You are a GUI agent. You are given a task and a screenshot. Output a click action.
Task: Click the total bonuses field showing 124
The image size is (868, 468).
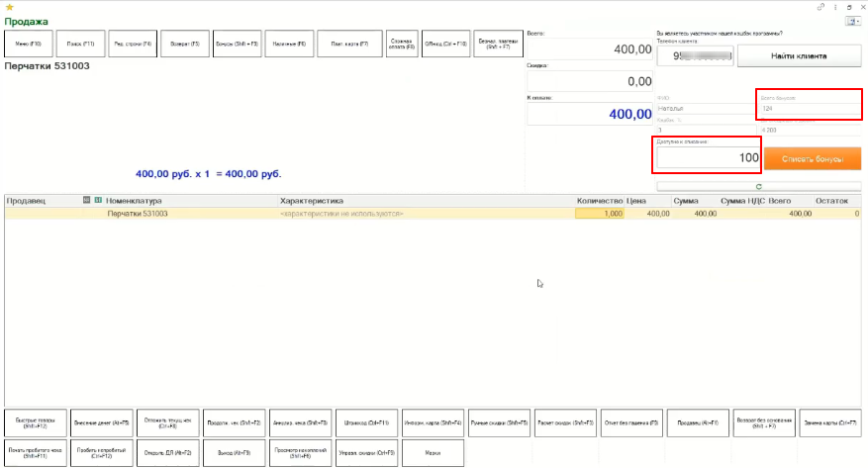[x=810, y=109]
